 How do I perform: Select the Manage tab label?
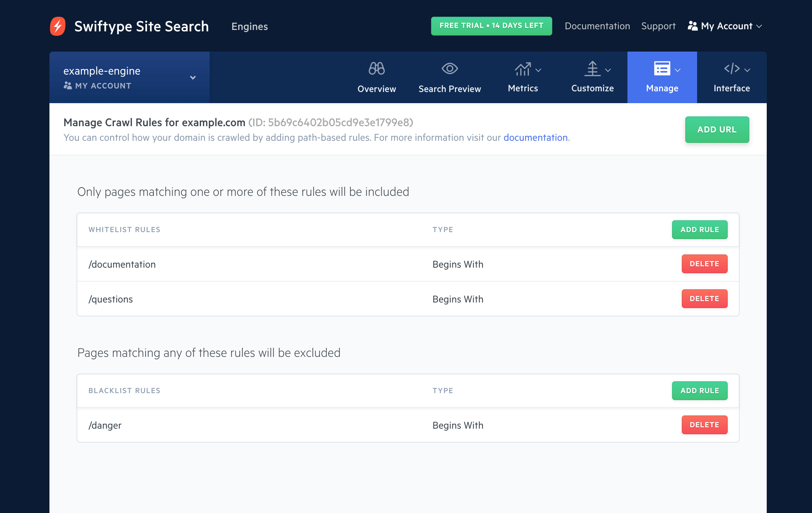662,89
